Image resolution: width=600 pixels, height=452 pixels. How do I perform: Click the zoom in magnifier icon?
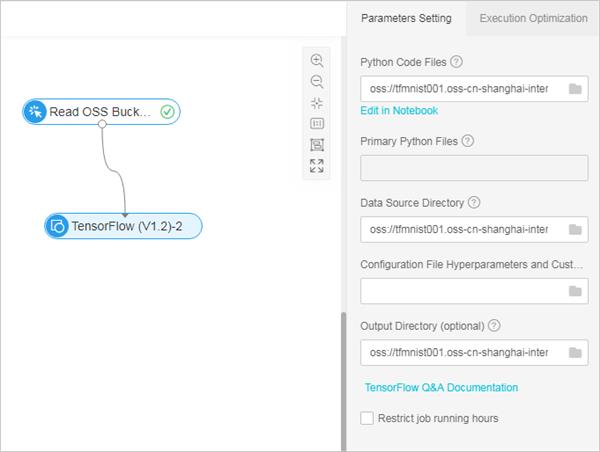coord(317,60)
